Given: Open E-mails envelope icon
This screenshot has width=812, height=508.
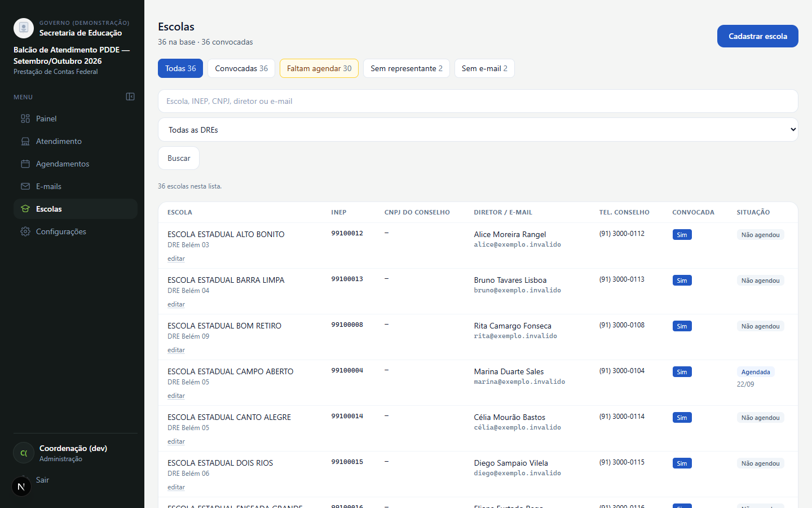Looking at the screenshot, I should point(25,186).
